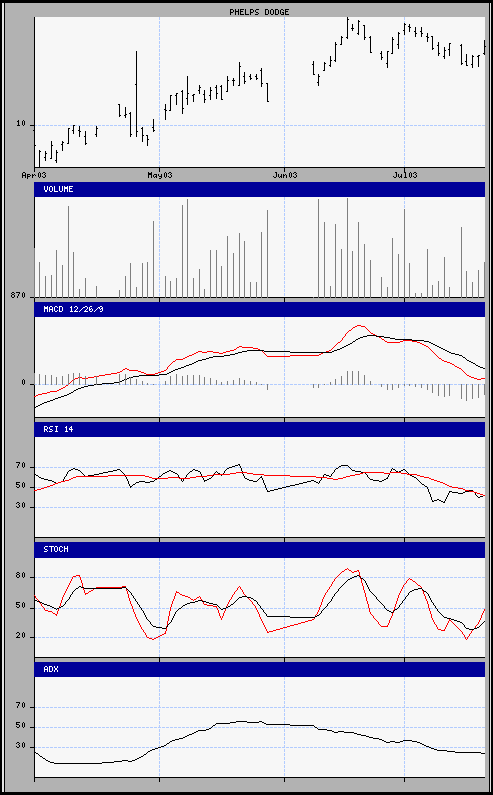The width and height of the screenshot is (493, 795).
Task: Click the ADX 30 level label
Action: coord(20,746)
